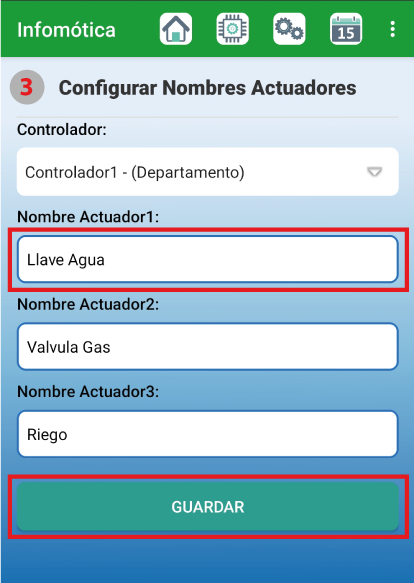Focus the Valvula Gas text field

(208, 347)
